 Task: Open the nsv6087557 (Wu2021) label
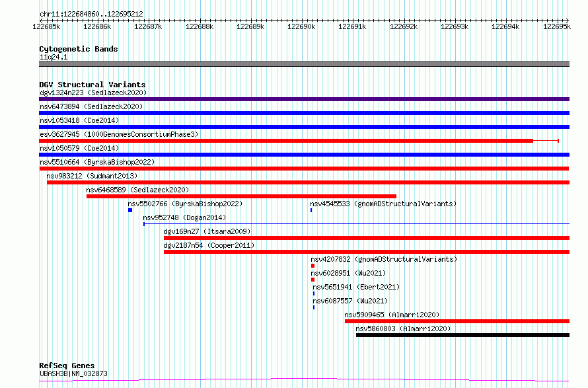pyautogui.click(x=350, y=301)
